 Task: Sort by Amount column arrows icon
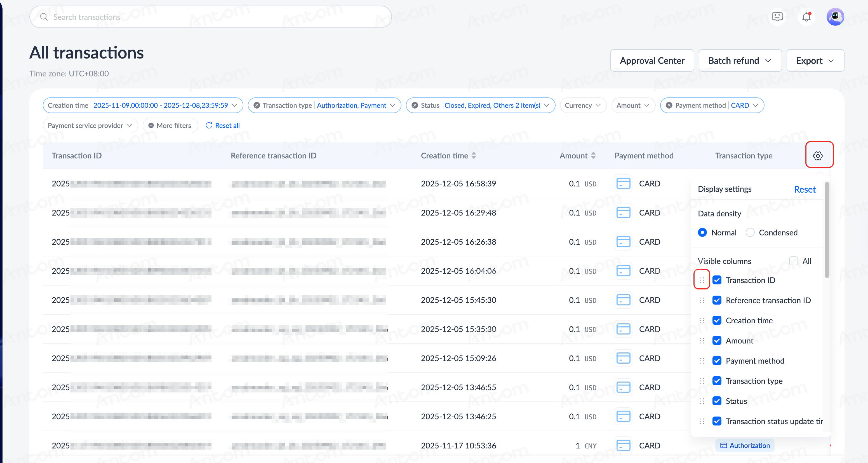tap(593, 155)
